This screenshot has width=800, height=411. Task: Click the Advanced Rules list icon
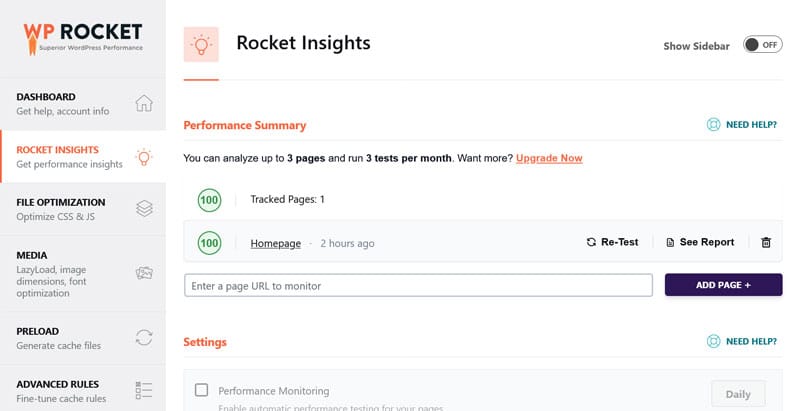(x=144, y=390)
